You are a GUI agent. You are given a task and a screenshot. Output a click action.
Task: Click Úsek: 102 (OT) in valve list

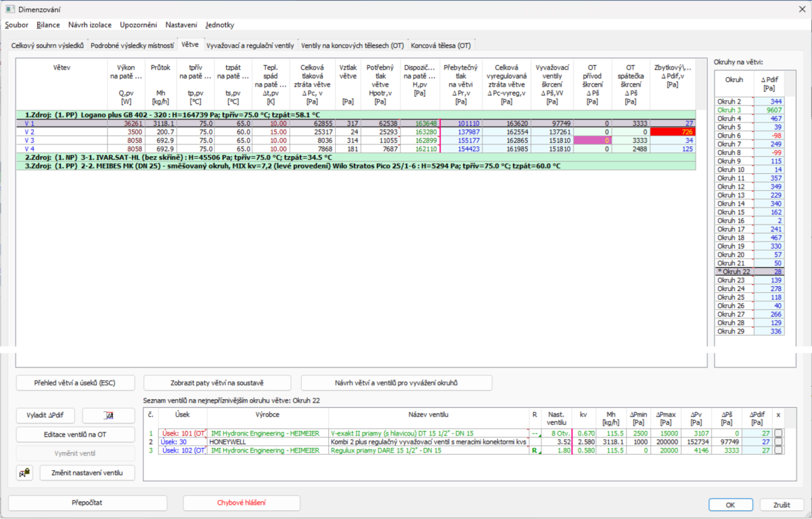coord(182,451)
